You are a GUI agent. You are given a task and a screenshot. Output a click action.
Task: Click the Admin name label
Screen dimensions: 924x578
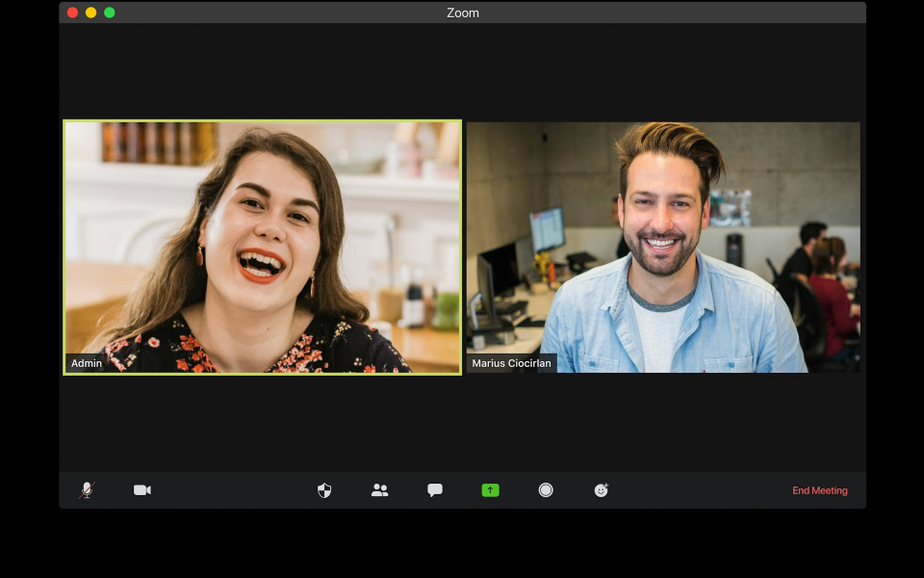[x=87, y=363]
